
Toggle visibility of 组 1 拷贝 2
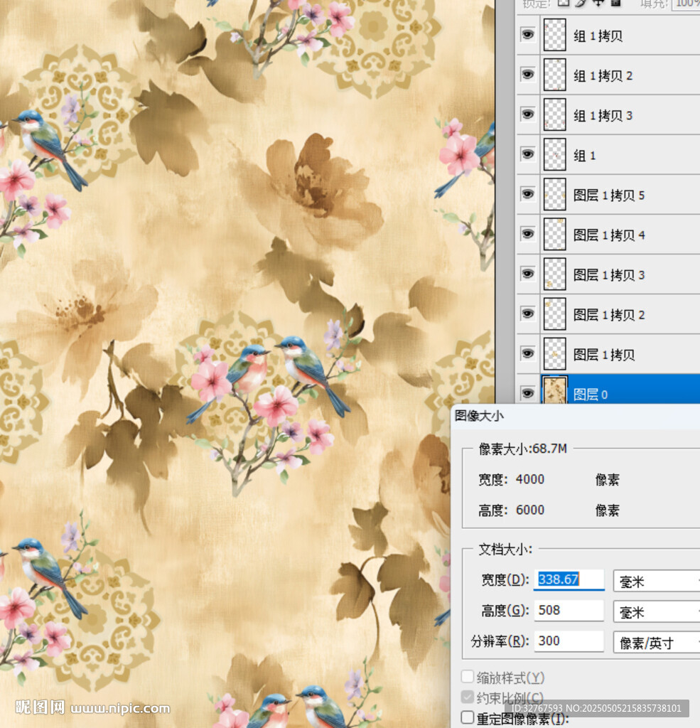coord(527,74)
